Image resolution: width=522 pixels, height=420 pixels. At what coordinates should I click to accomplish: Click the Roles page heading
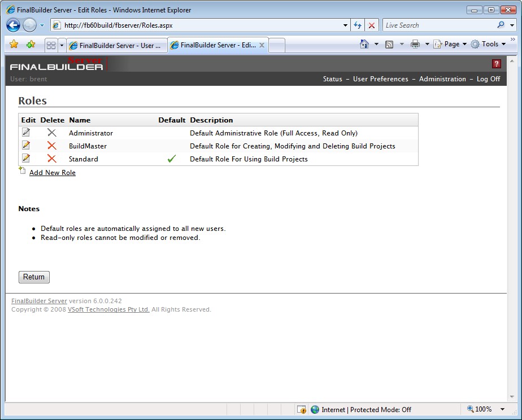(x=33, y=100)
